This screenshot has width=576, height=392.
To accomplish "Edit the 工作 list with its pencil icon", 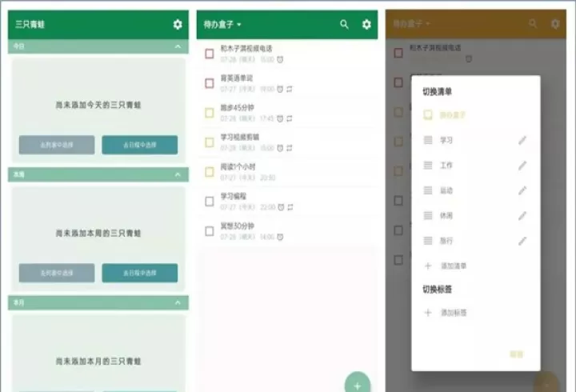I will click(522, 166).
